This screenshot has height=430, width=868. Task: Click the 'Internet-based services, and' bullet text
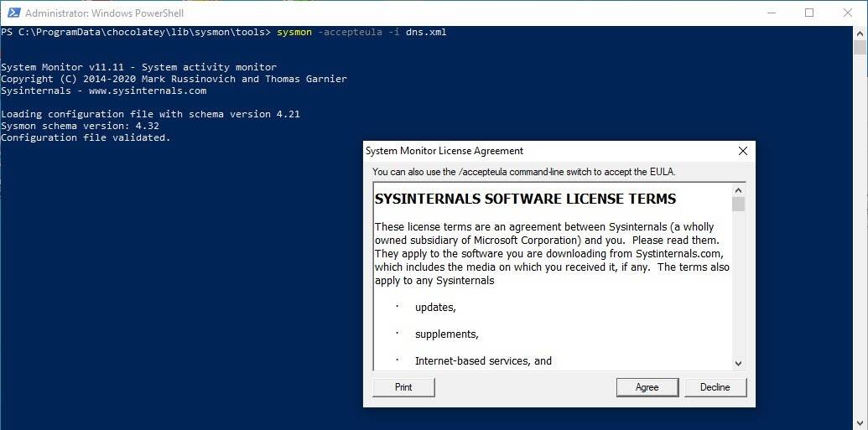[x=483, y=361]
